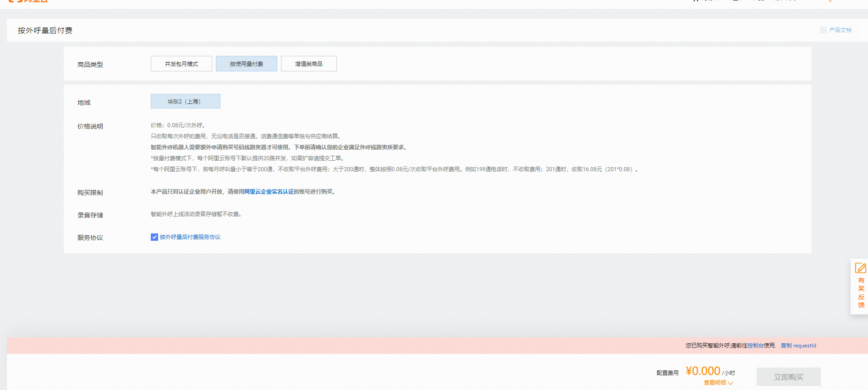Screen dimensions: 868x390
Task: Choose the 华东2（上海） region
Action: [186, 101]
